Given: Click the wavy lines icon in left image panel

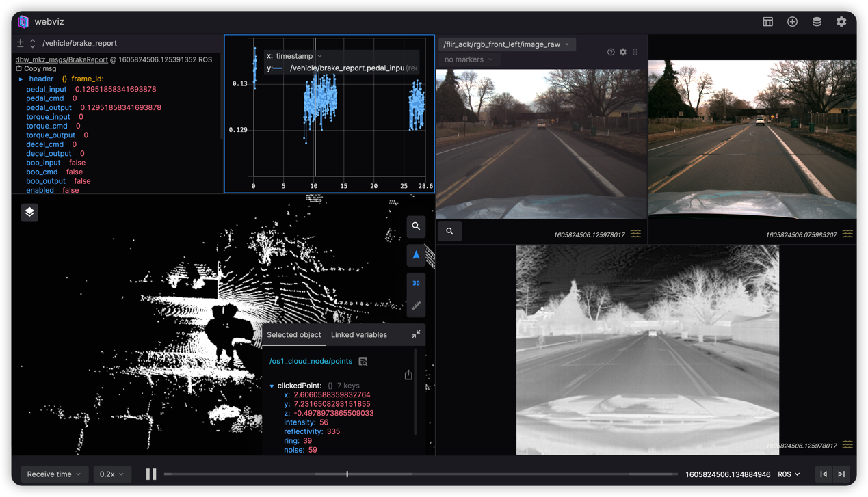Looking at the screenshot, I should click(x=635, y=234).
